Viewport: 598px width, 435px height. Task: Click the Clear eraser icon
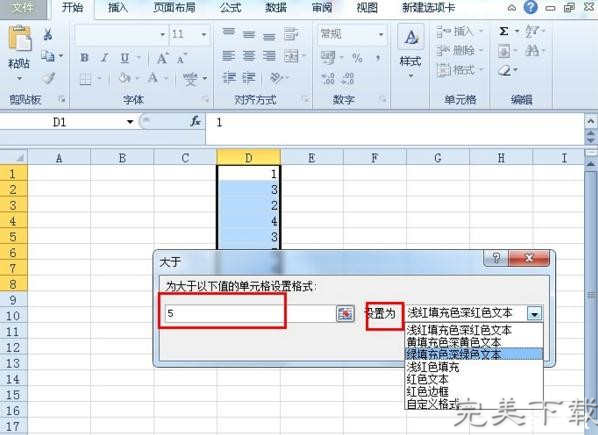click(504, 70)
